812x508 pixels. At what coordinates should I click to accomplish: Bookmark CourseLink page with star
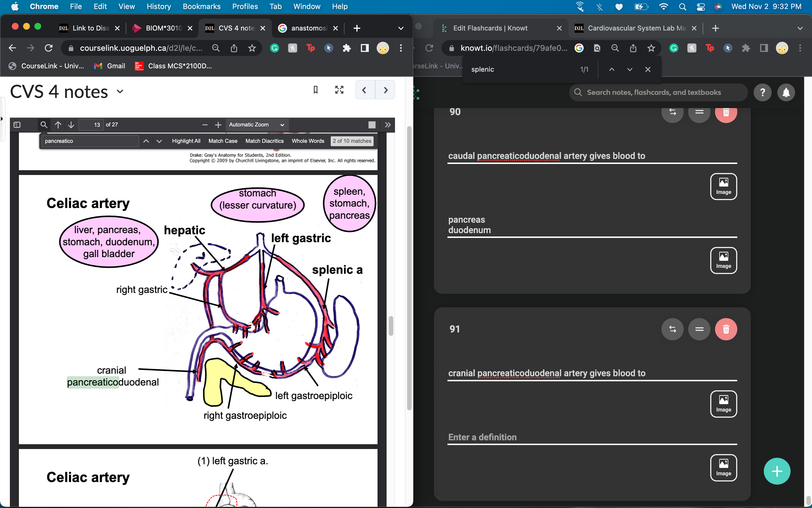pos(252,48)
